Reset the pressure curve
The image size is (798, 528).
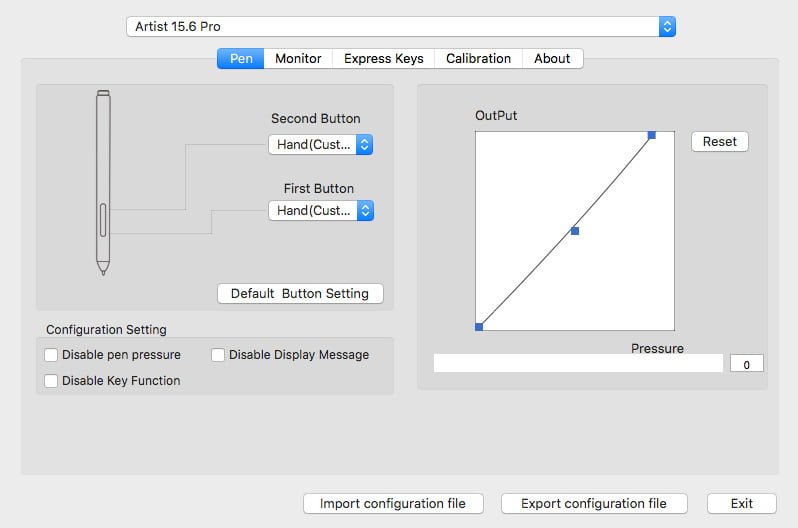point(720,142)
